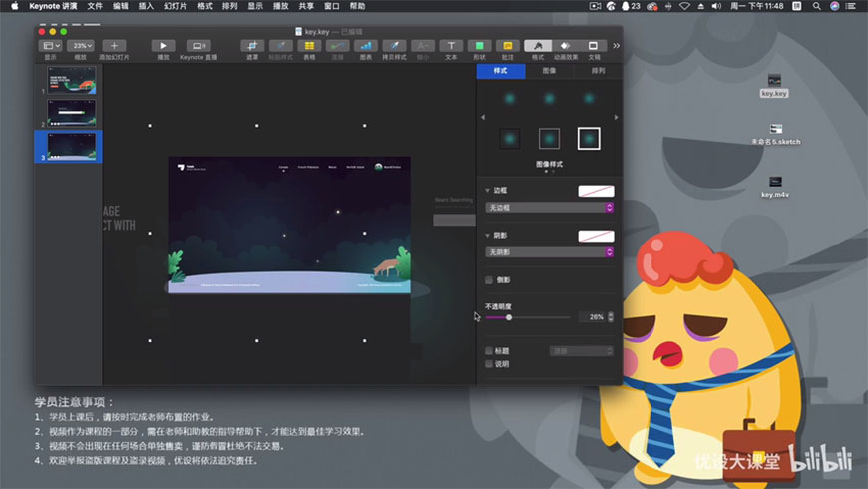868x489 pixels.
Task: Select the key.m4v file on desktop
Action: tap(775, 187)
